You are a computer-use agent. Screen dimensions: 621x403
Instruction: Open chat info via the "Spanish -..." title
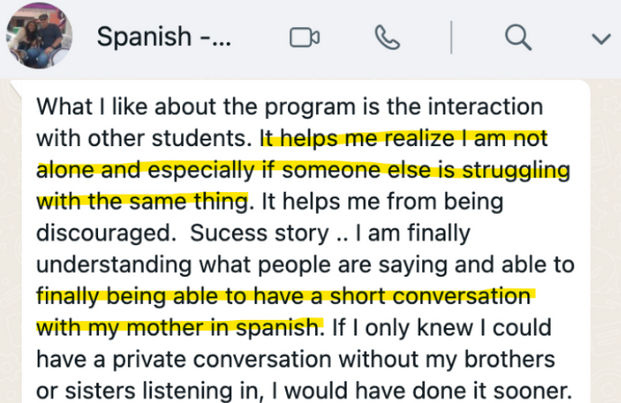pyautogui.click(x=164, y=36)
